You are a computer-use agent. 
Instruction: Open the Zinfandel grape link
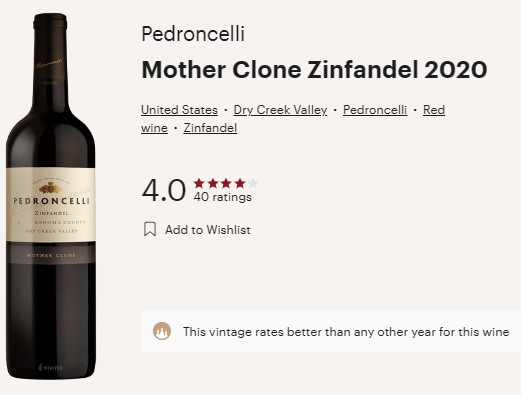(x=210, y=128)
